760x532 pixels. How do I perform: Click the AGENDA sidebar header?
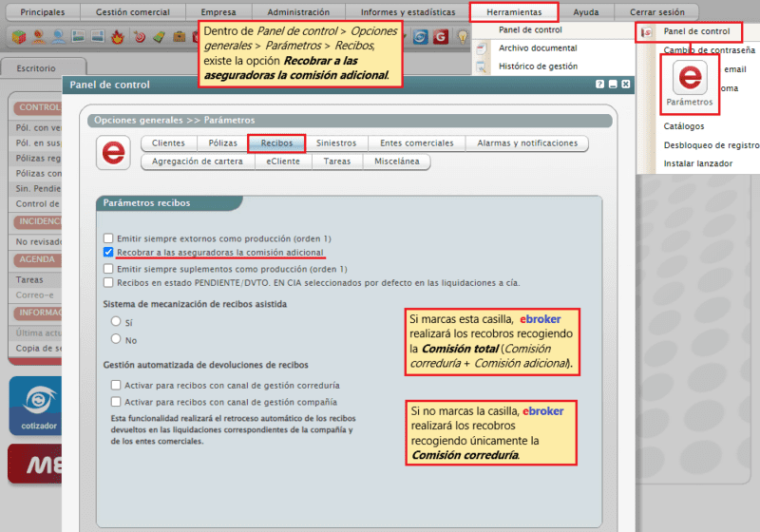[x=37, y=259]
